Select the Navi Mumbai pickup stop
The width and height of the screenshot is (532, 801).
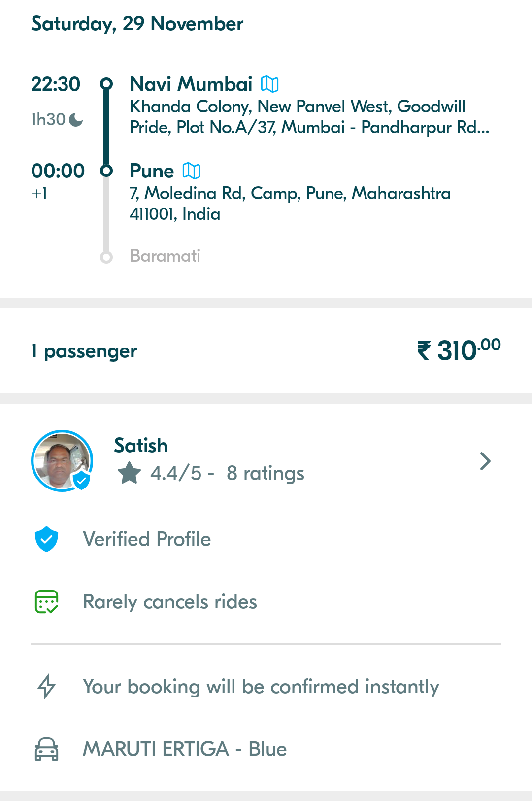click(x=191, y=84)
